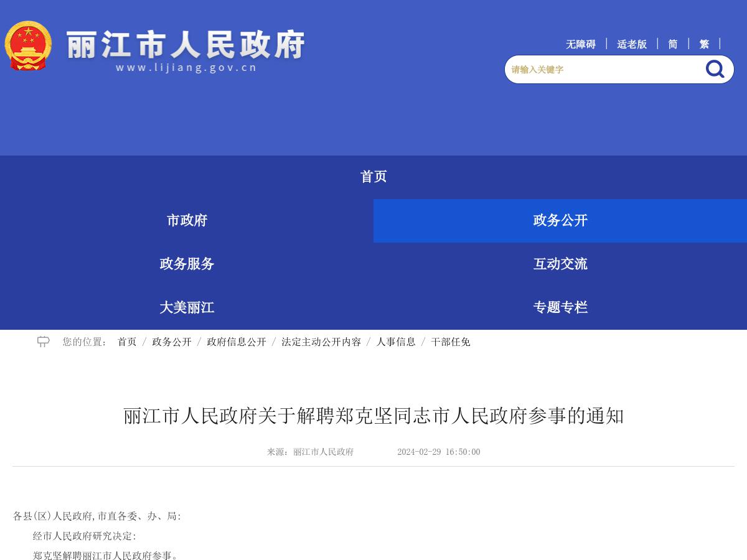Open the 市政府 menu item

pos(187,220)
